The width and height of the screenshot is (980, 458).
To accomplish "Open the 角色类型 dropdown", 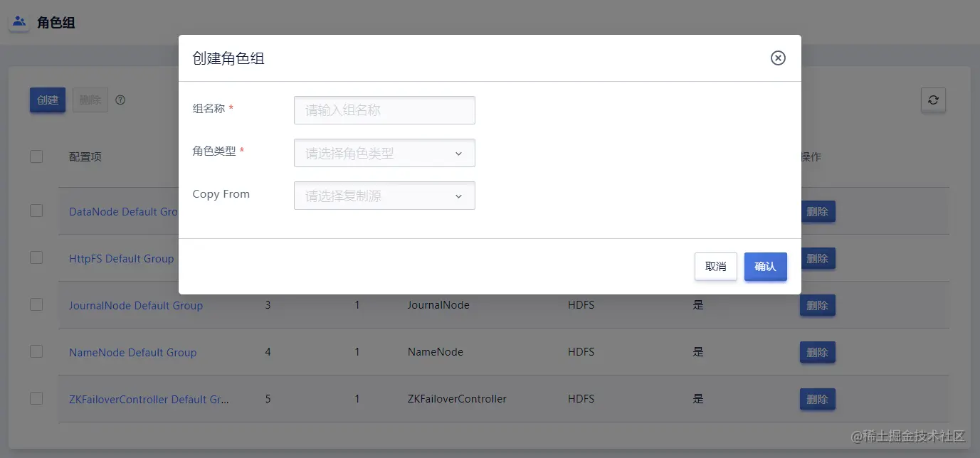I will (384, 153).
